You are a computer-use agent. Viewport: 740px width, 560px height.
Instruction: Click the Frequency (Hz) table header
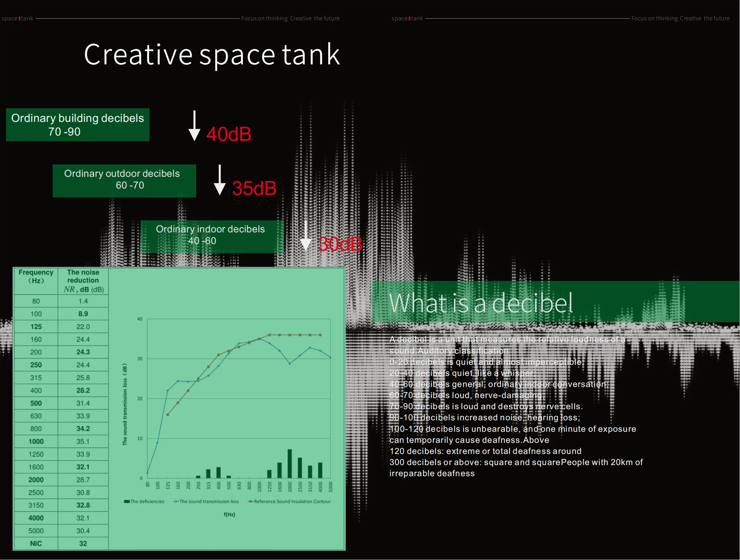pyautogui.click(x=36, y=277)
